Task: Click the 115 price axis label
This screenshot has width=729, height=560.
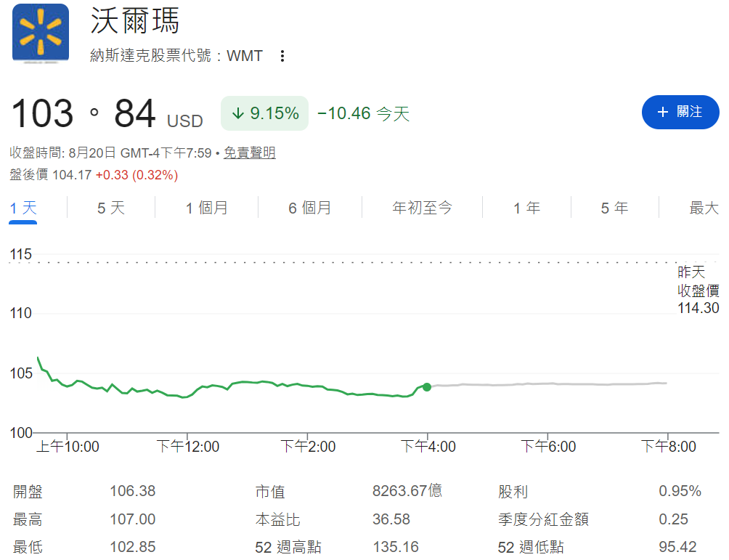Action: 21,254
